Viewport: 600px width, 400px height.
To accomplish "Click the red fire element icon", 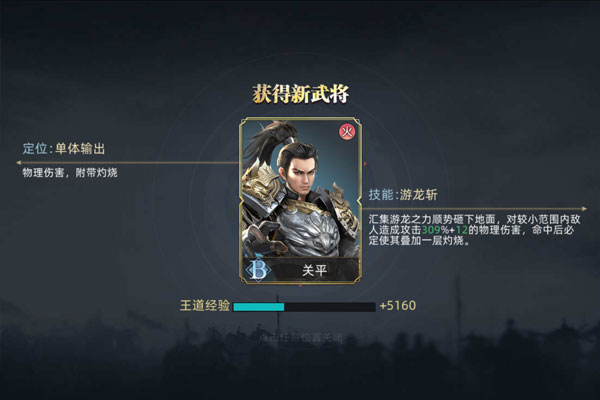I will (x=347, y=132).
